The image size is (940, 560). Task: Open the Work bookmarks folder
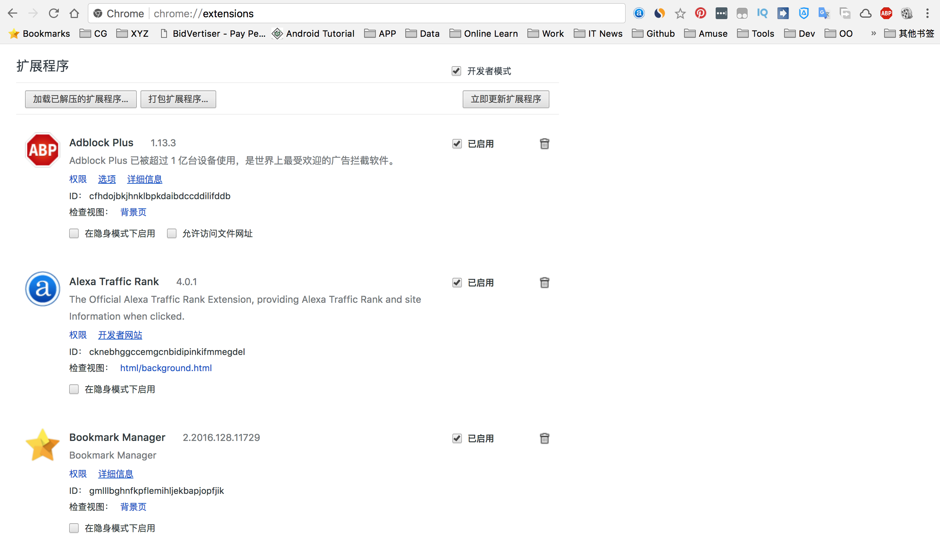(545, 33)
